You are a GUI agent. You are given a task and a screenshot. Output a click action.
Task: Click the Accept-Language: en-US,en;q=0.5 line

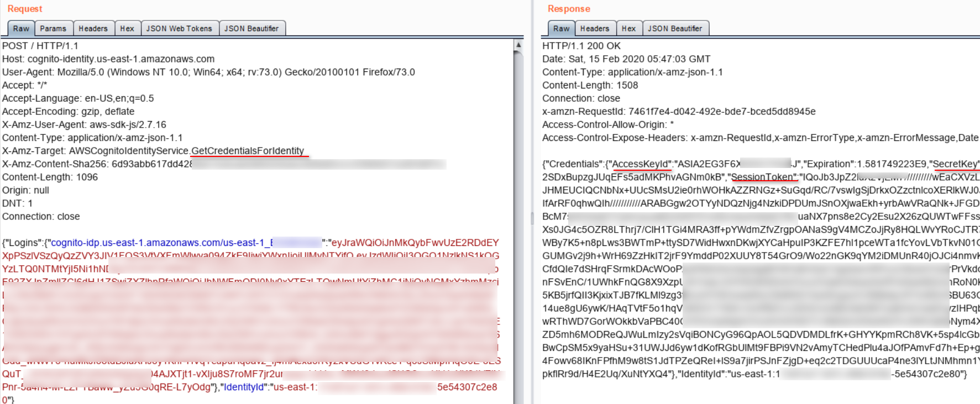click(x=78, y=98)
